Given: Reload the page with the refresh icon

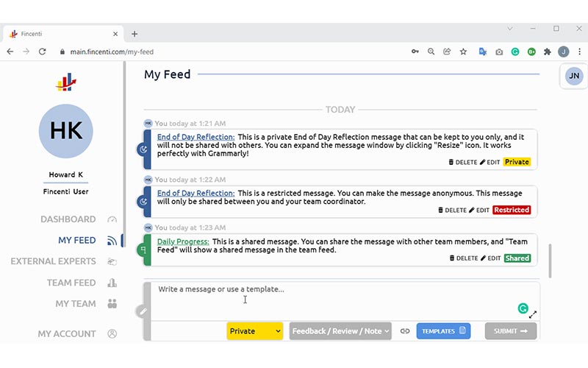Looking at the screenshot, I should [43, 52].
